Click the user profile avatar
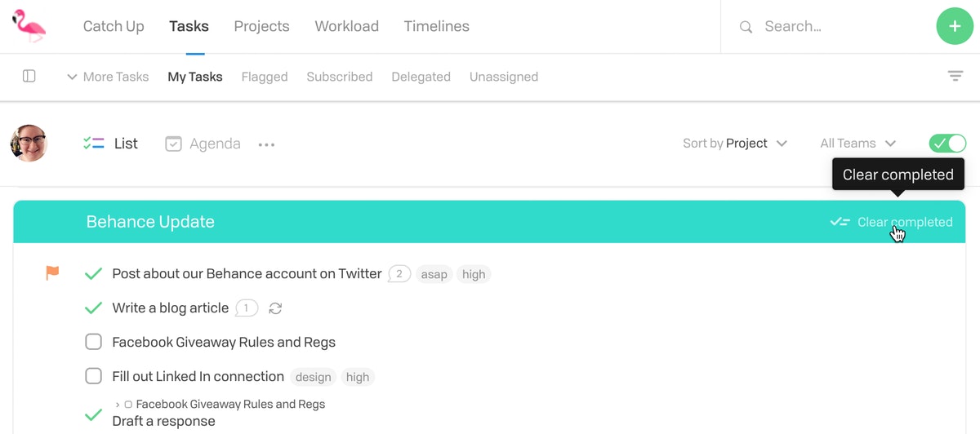This screenshot has width=980, height=434. [x=29, y=144]
